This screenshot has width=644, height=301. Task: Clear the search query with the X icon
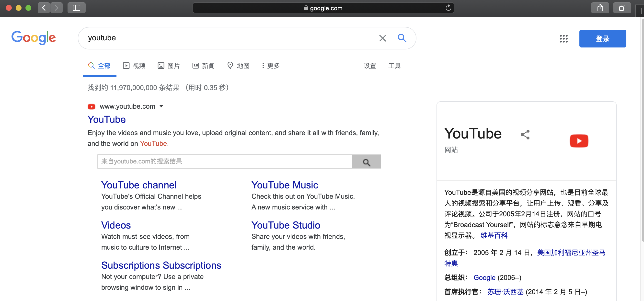click(x=382, y=38)
